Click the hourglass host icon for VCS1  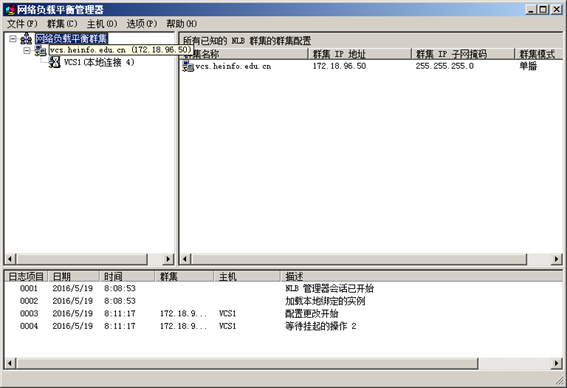(55, 62)
